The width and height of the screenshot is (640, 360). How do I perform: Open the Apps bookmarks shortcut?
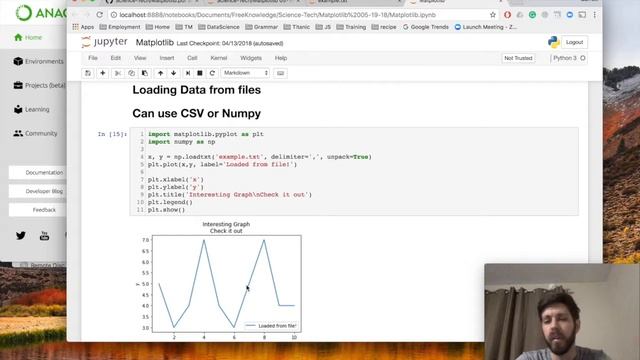click(83, 27)
